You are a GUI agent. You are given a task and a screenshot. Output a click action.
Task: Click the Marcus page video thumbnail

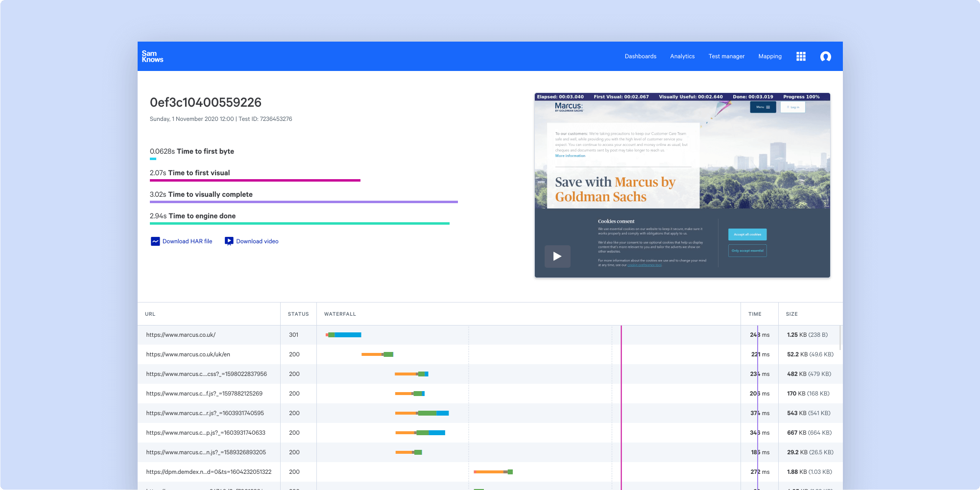(682, 185)
